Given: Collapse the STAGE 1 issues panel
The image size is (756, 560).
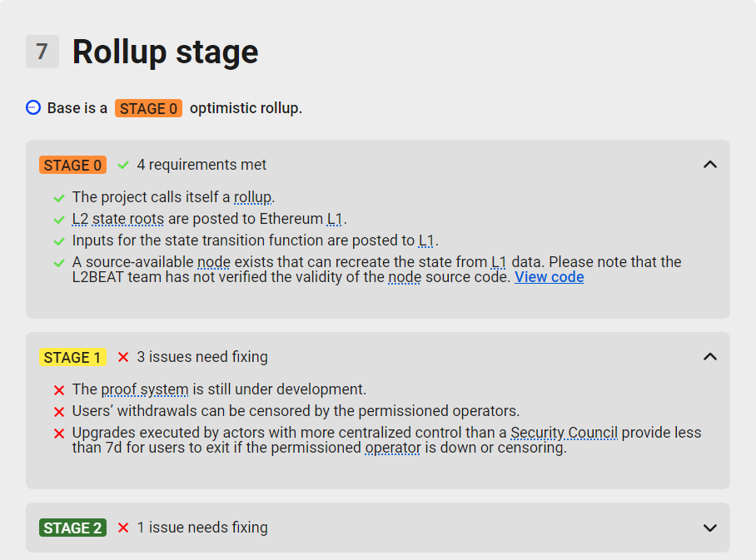Looking at the screenshot, I should pyautogui.click(x=709, y=357).
